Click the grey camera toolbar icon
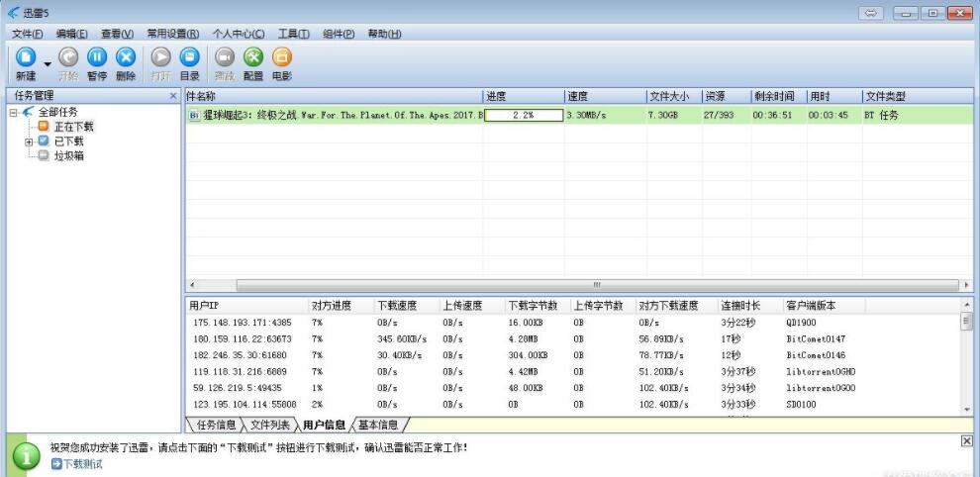This screenshot has height=477, width=980. [225, 57]
